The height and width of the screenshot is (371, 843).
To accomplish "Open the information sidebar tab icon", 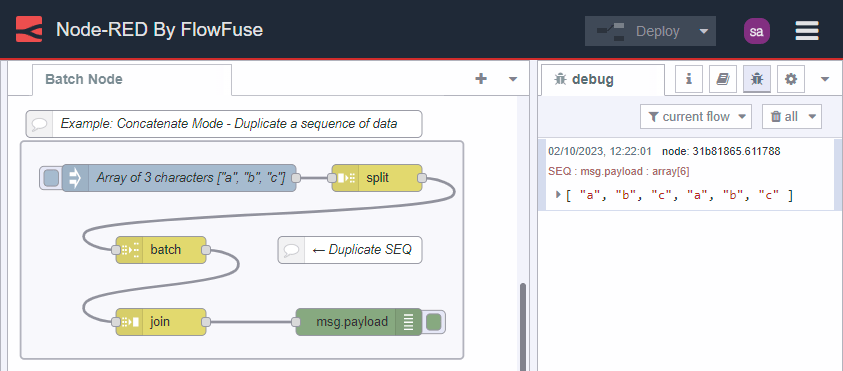I will click(688, 80).
